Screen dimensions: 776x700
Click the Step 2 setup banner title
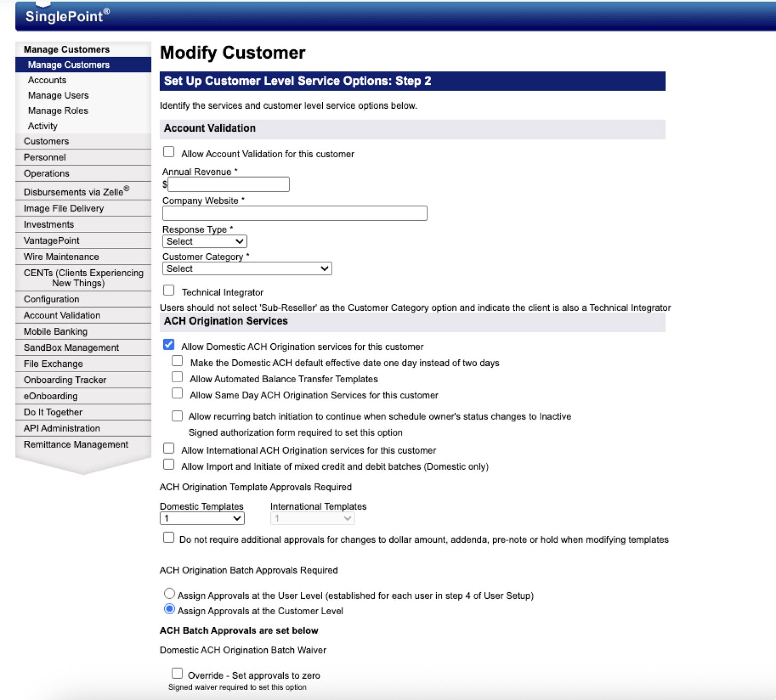298,81
